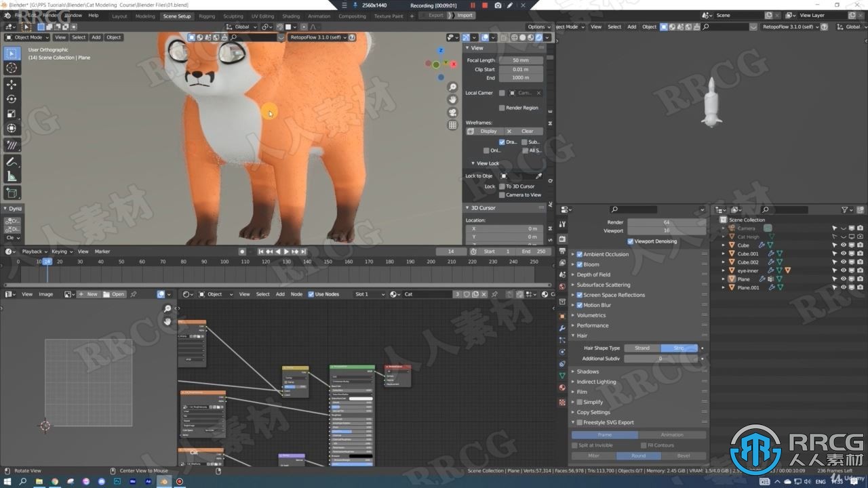Open the Window menu
The height and width of the screenshot is (488, 868).
pyautogui.click(x=73, y=15)
